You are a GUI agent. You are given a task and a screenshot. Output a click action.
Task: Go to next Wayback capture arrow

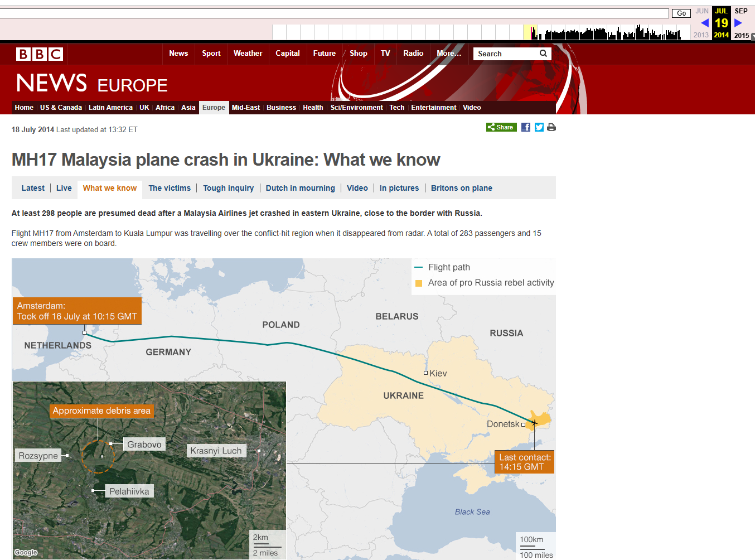(738, 23)
